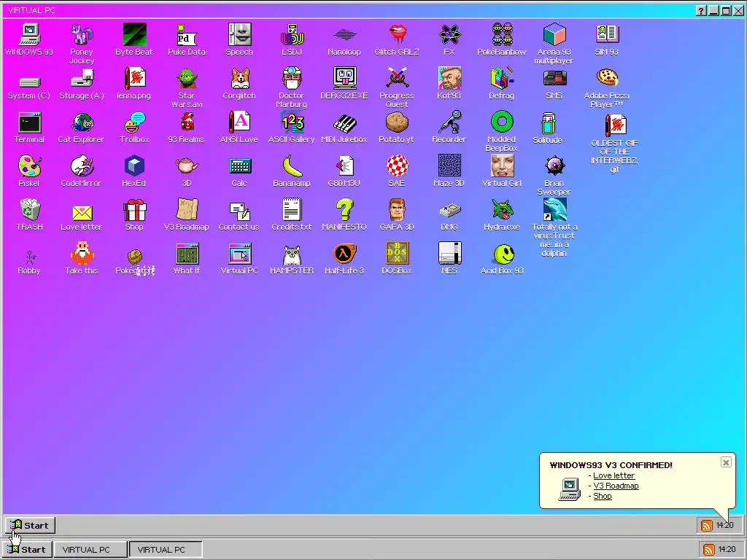This screenshot has height=560, width=747.
Task: Click the Shop link in notification balloon
Action: click(x=602, y=496)
